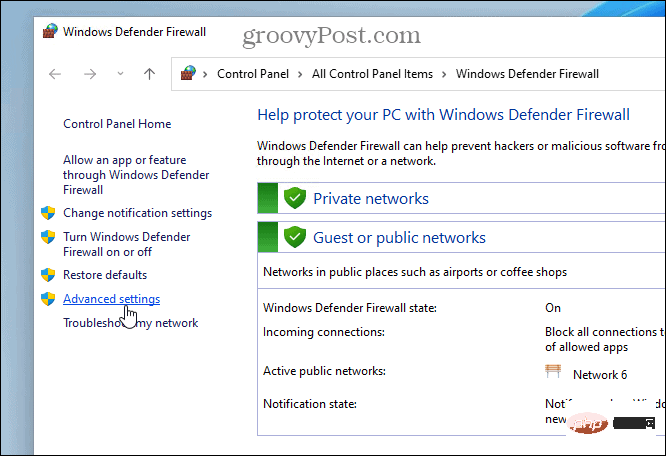Click shield icon beside Restore defaults
Image resolution: width=666 pixels, height=456 pixels.
pos(48,275)
